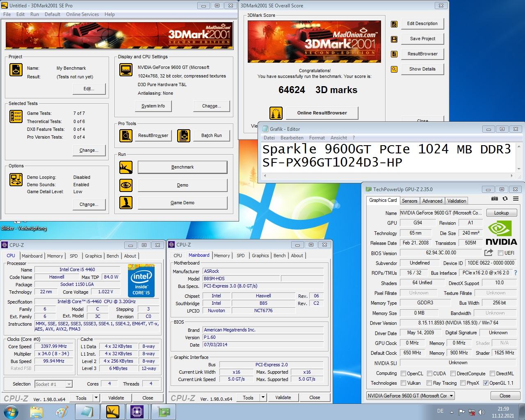This screenshot has width=525, height=420.
Task: Click the Show Details magnifier icon
Action: [x=394, y=69]
